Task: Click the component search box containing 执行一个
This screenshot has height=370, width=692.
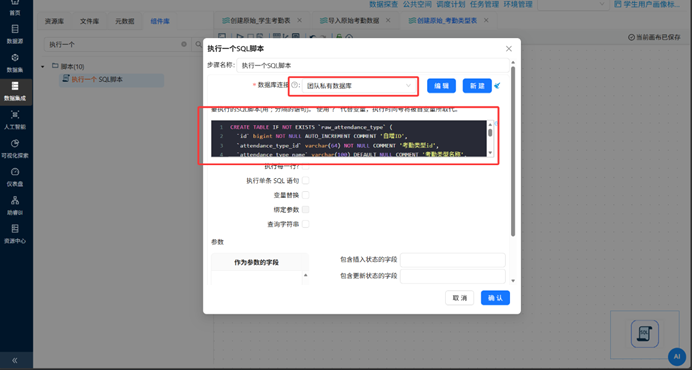Action: [x=118, y=44]
